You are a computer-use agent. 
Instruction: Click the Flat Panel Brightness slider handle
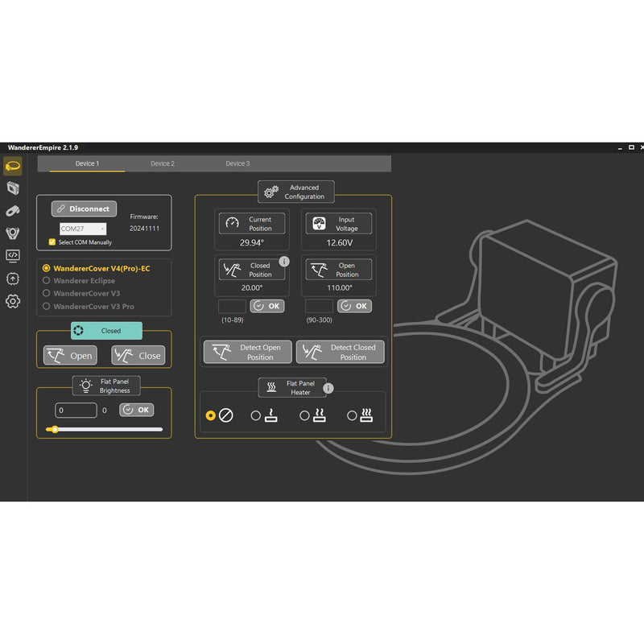[55, 429]
